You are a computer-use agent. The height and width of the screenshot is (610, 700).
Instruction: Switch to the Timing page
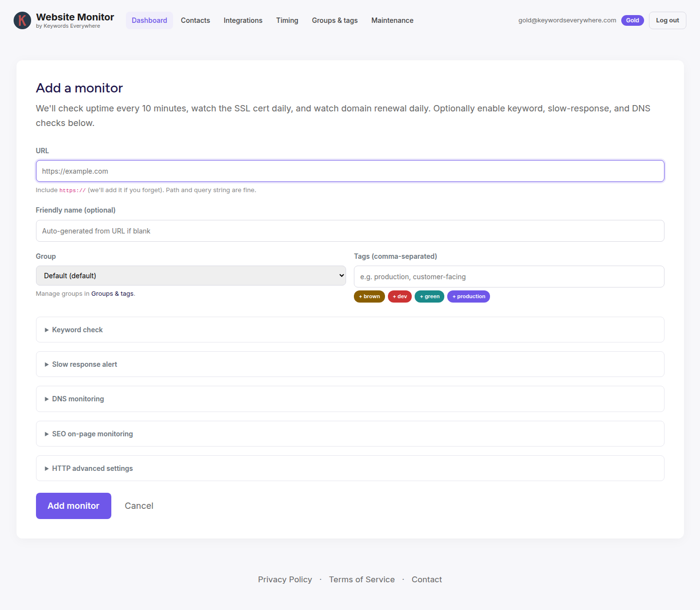pos(287,20)
